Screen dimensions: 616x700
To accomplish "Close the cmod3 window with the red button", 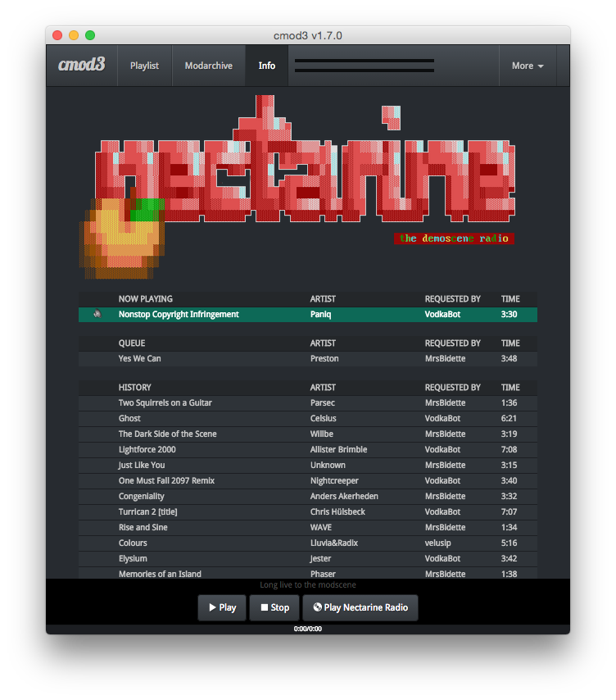I will tap(57, 35).
